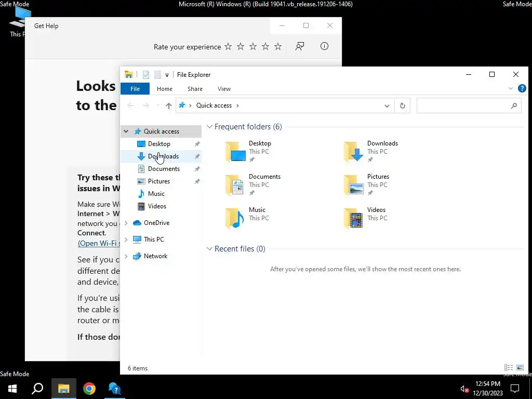
Task: Open the Pictures folder in Frequent folders
Action: [x=366, y=184]
